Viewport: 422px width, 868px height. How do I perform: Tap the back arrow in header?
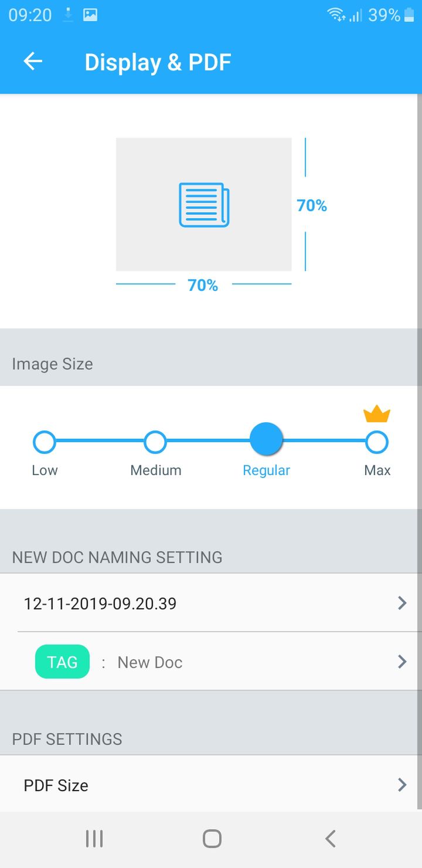[x=33, y=62]
